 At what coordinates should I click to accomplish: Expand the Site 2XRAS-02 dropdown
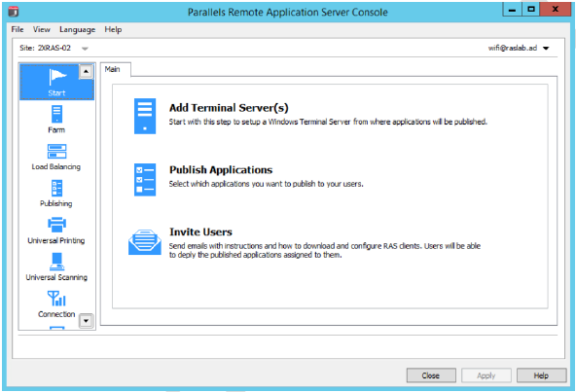pos(85,49)
